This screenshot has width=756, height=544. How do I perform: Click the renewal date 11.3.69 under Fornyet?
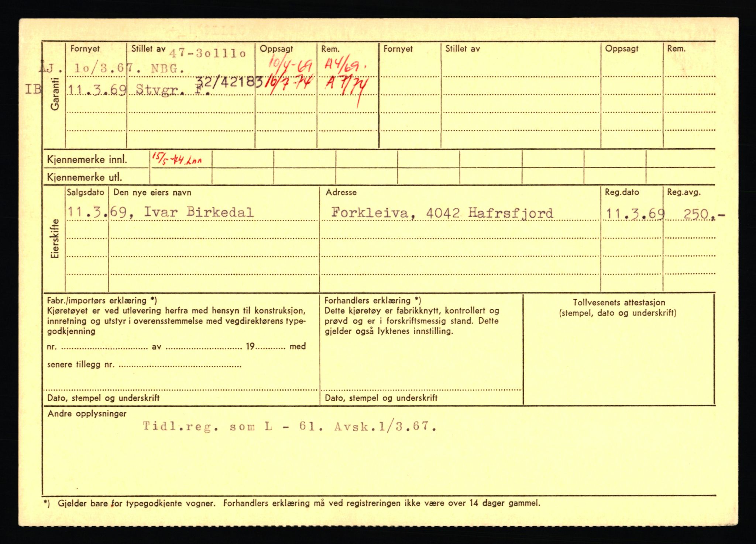pyautogui.click(x=97, y=90)
